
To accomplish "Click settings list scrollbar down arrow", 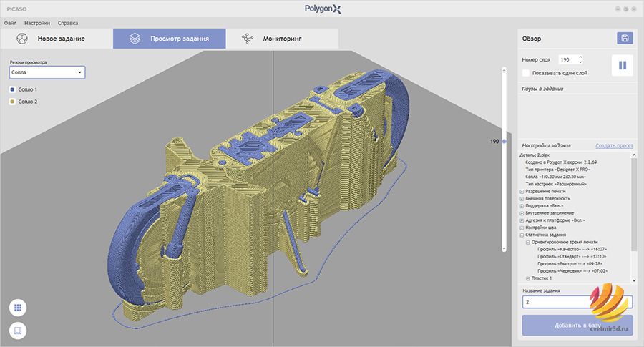I will coord(634,280).
